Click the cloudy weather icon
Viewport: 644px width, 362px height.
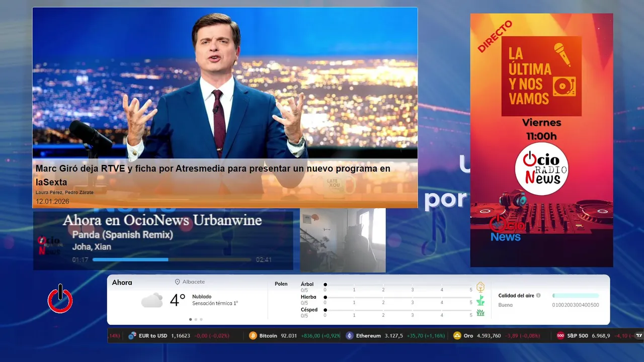[152, 300]
